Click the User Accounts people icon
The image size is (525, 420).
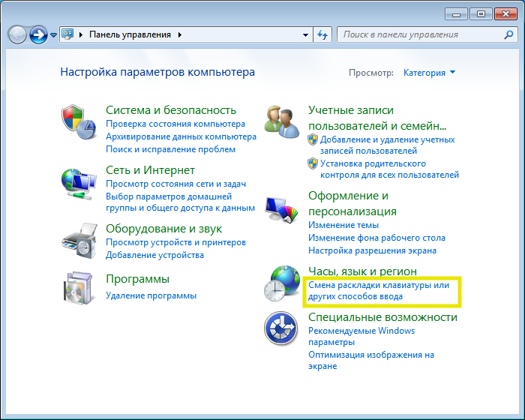pyautogui.click(x=281, y=121)
